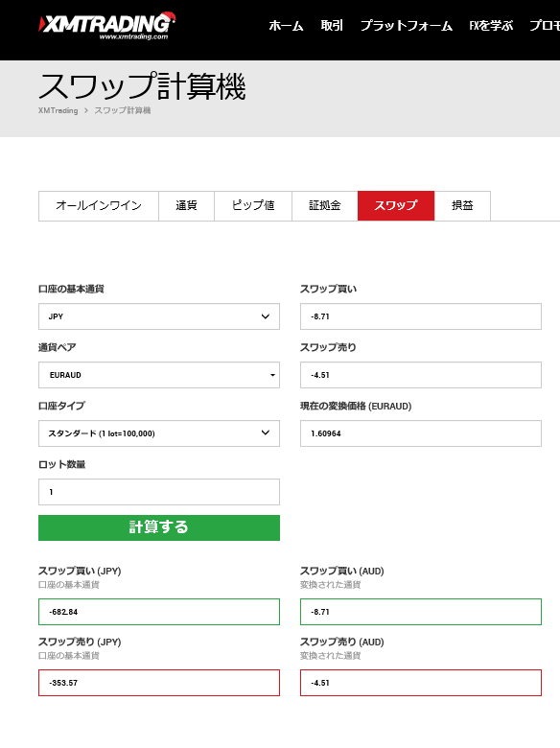Click the スワップ買い (JPY) label

tap(80, 571)
